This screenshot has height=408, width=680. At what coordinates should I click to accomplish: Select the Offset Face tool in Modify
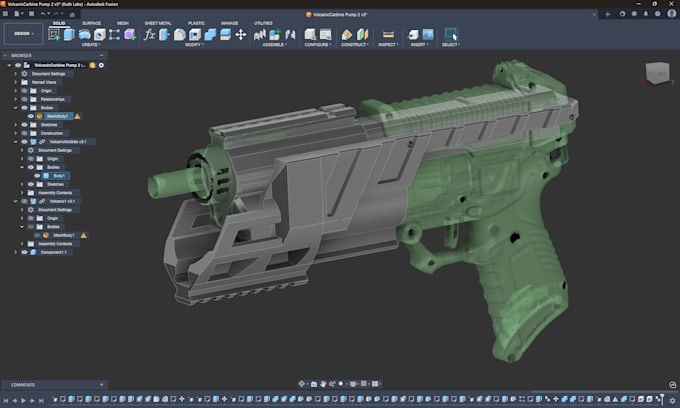pyautogui.click(x=225, y=34)
